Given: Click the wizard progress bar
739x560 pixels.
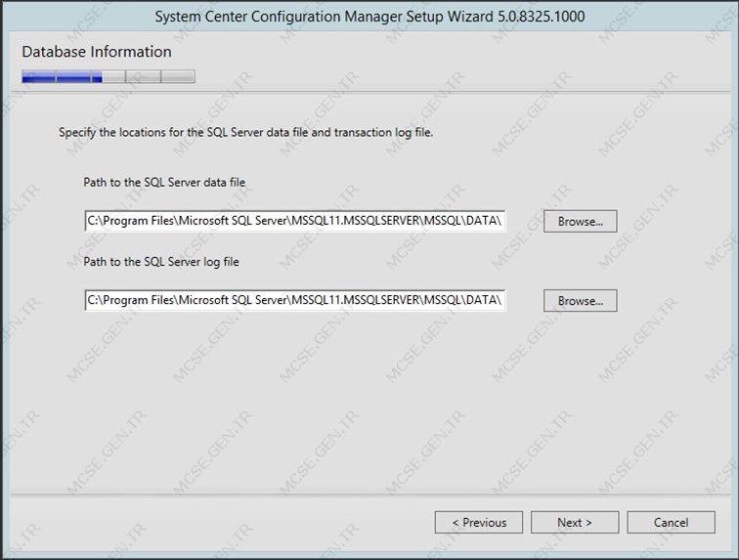Looking at the screenshot, I should click(109, 76).
